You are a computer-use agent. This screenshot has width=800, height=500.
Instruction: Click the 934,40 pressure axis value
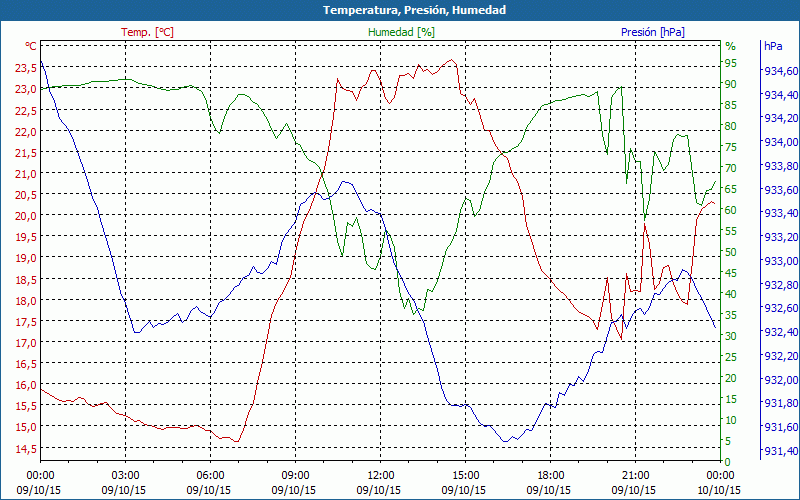tap(781, 95)
